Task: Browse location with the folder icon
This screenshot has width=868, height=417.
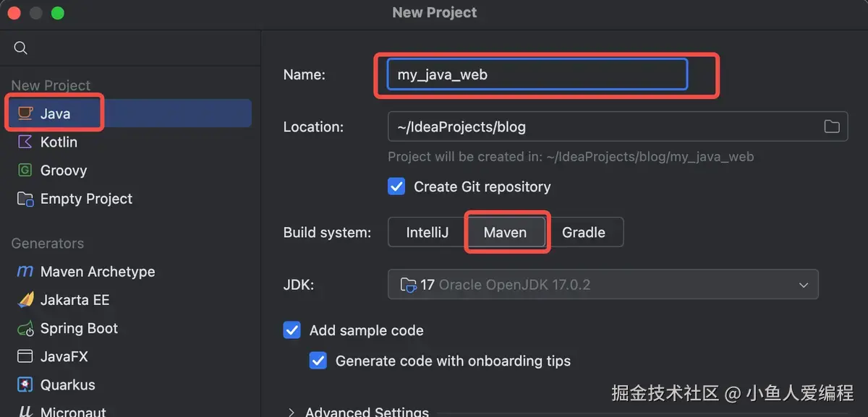Action: click(x=832, y=126)
